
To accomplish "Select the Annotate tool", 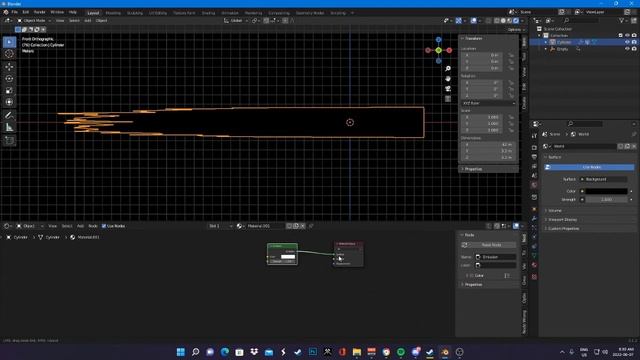I will (9, 116).
